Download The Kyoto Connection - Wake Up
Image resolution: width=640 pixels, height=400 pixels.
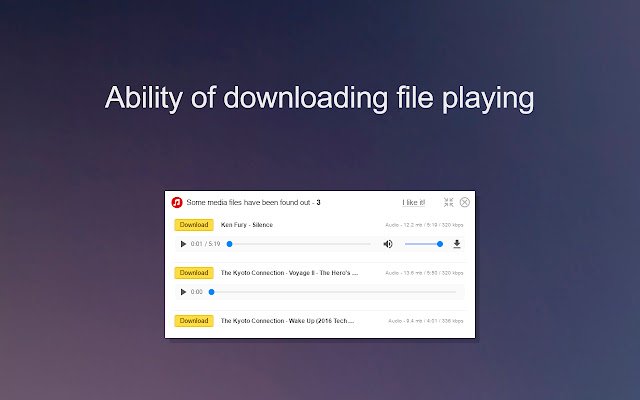tap(194, 321)
